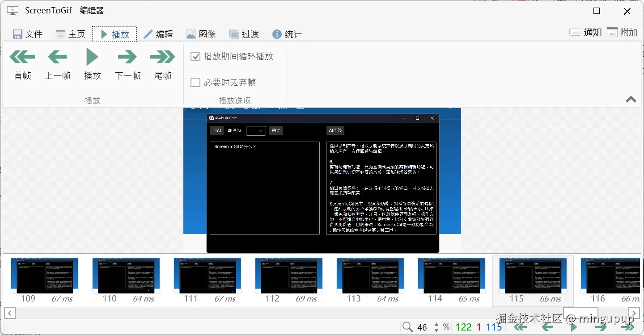Click the magnifier zoom icon in the status bar
Viewport: 644px width, 335px height.
pyautogui.click(x=407, y=327)
